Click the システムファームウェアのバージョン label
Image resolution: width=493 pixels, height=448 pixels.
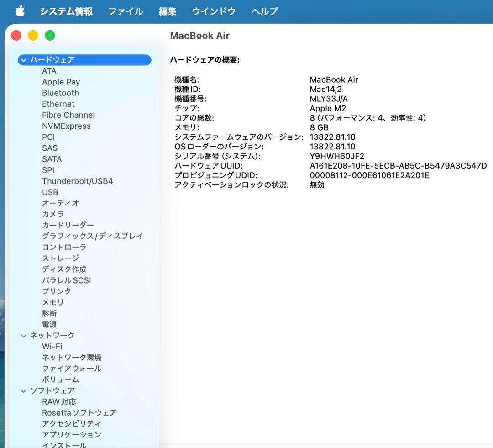coord(239,137)
